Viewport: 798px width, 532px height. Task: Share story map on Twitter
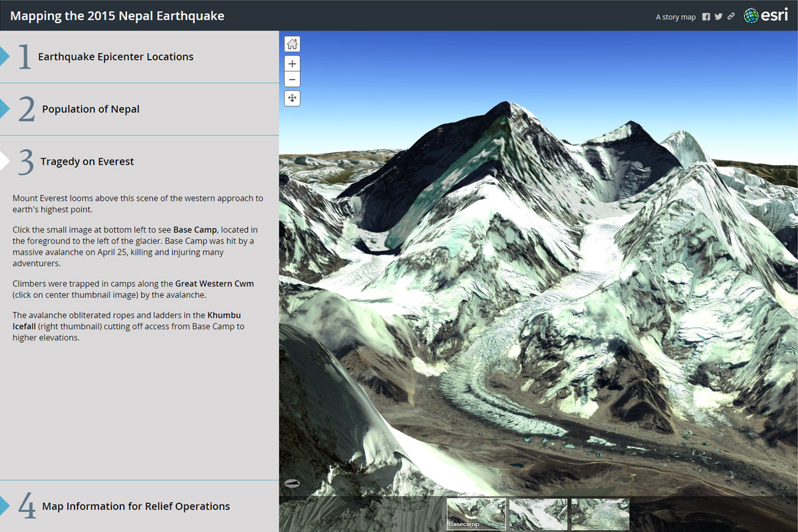718,17
